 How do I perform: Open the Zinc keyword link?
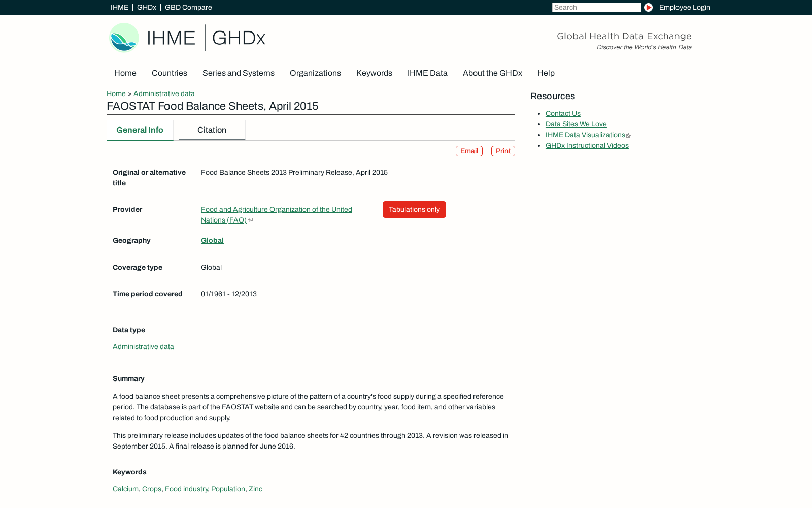(255, 489)
